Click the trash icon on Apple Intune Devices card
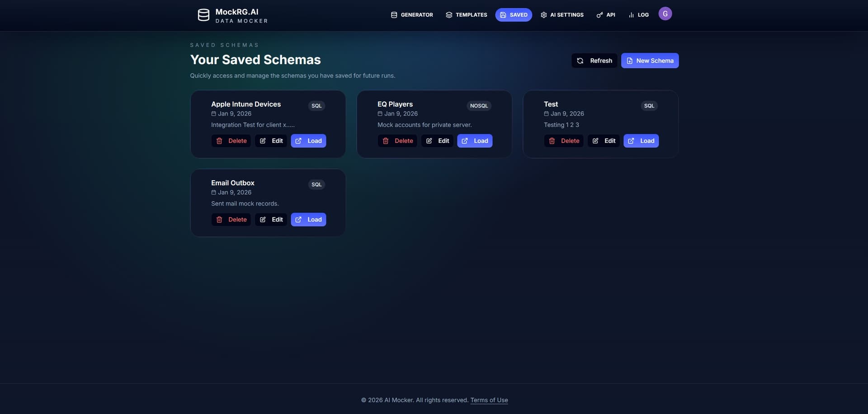 [220, 141]
